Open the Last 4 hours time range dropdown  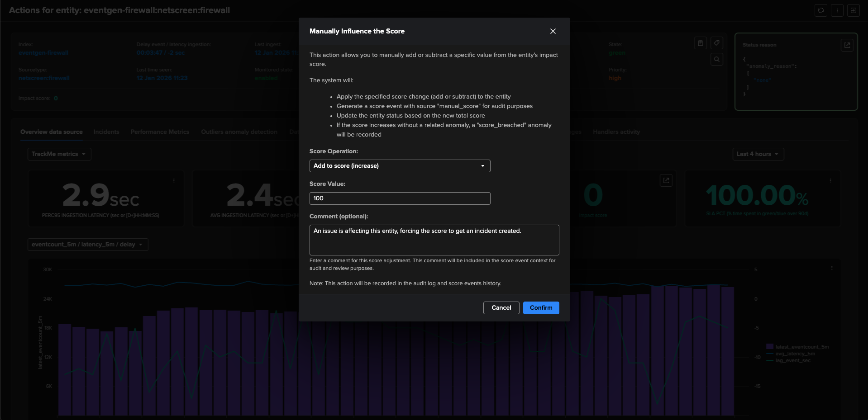click(x=758, y=154)
